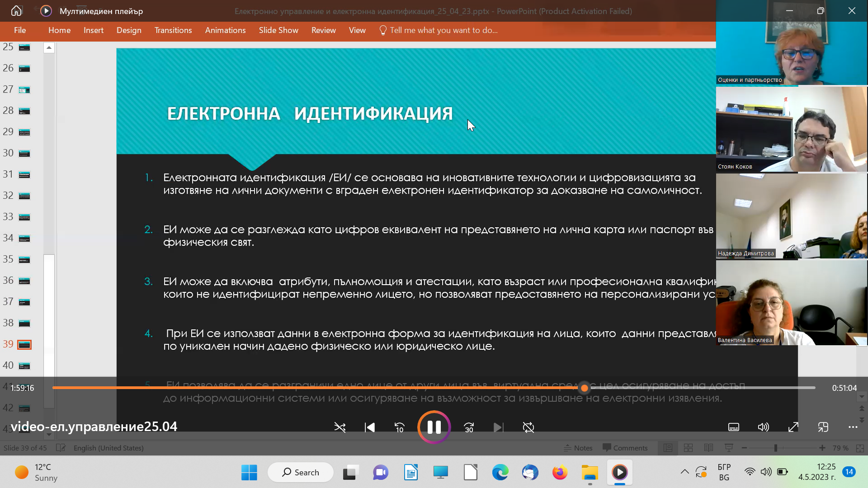Open the media player Home icon
This screenshot has width=868, height=488.
coord(16,11)
